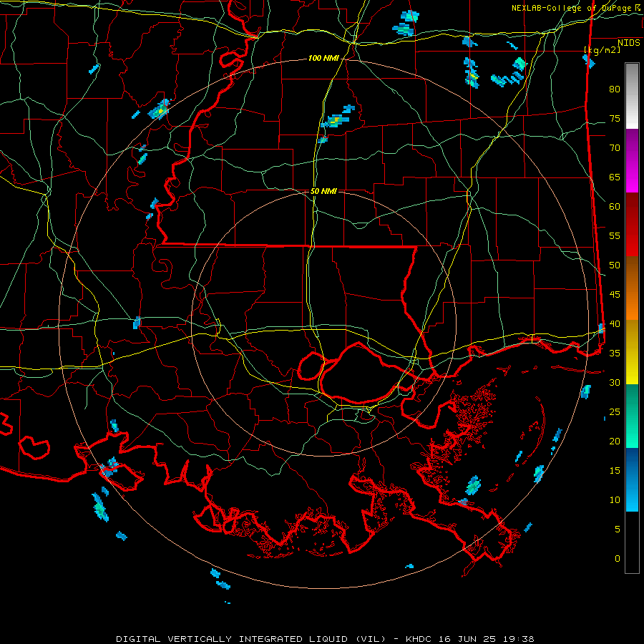644x644 pixels.
Task: Select the 50 NMI range ring label
Action: coord(323,191)
